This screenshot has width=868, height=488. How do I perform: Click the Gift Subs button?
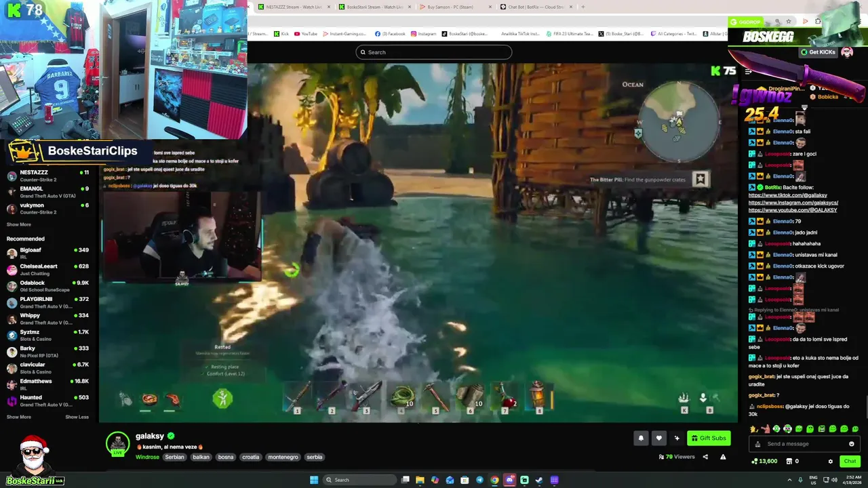pos(709,439)
